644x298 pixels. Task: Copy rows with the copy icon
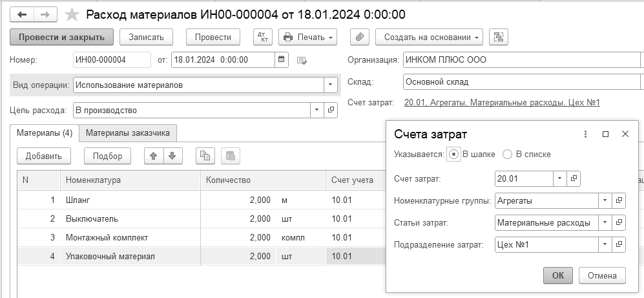click(205, 156)
